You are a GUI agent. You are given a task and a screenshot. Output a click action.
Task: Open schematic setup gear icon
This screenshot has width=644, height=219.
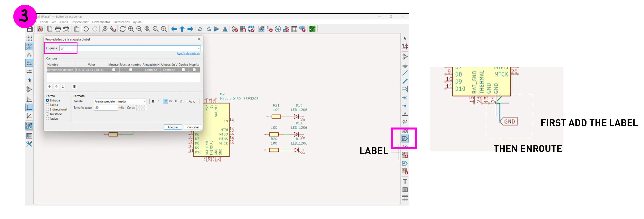(40, 29)
